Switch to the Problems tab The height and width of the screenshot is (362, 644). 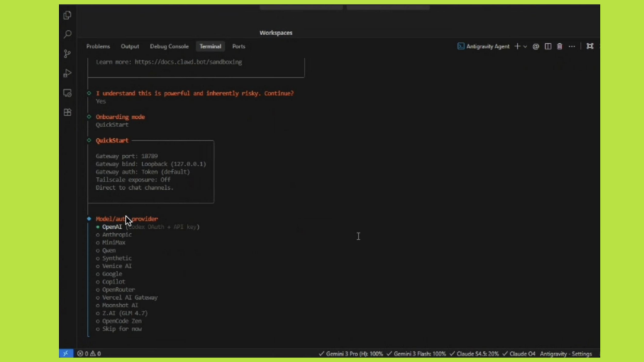click(x=98, y=47)
